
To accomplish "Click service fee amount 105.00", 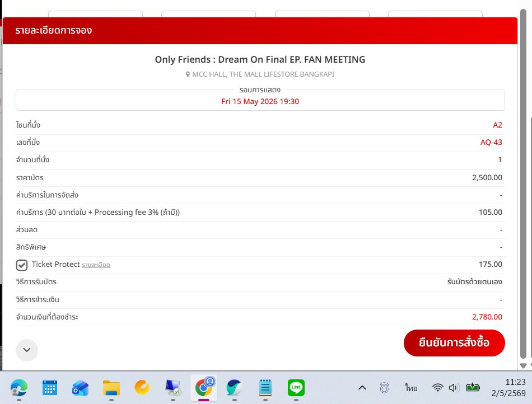I will tap(490, 212).
